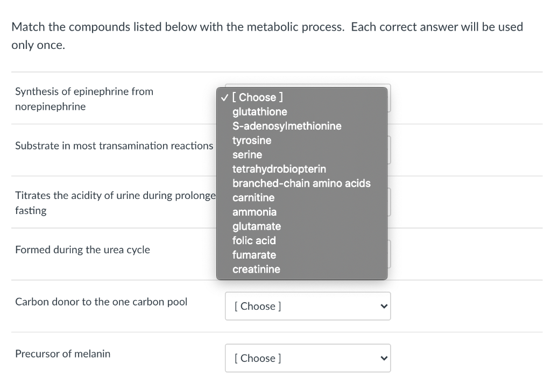The image size is (551, 392).
Task: Click the 'Formed during the urea cycle' prompt
Action: tap(82, 250)
